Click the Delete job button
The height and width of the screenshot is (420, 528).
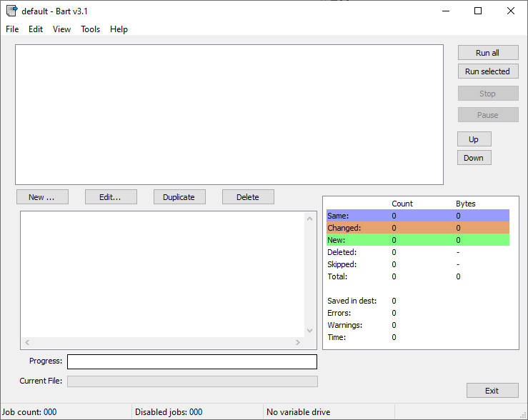[x=248, y=197]
